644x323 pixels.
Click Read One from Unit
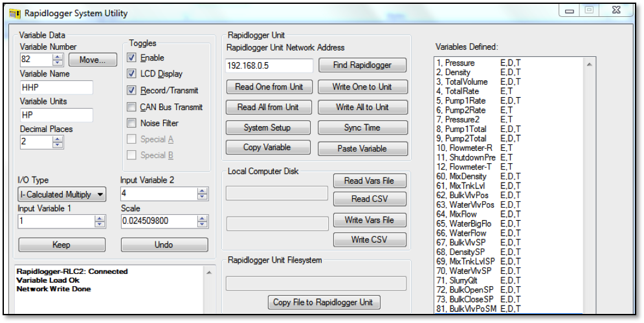coord(269,87)
